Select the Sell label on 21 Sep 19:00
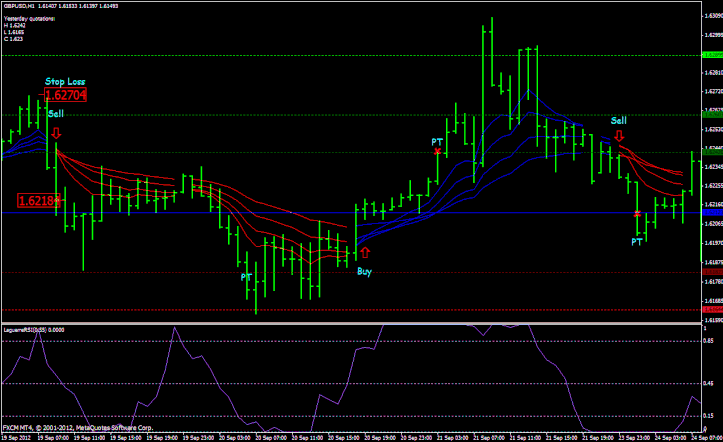The height and width of the screenshot is (442, 723). click(x=619, y=120)
